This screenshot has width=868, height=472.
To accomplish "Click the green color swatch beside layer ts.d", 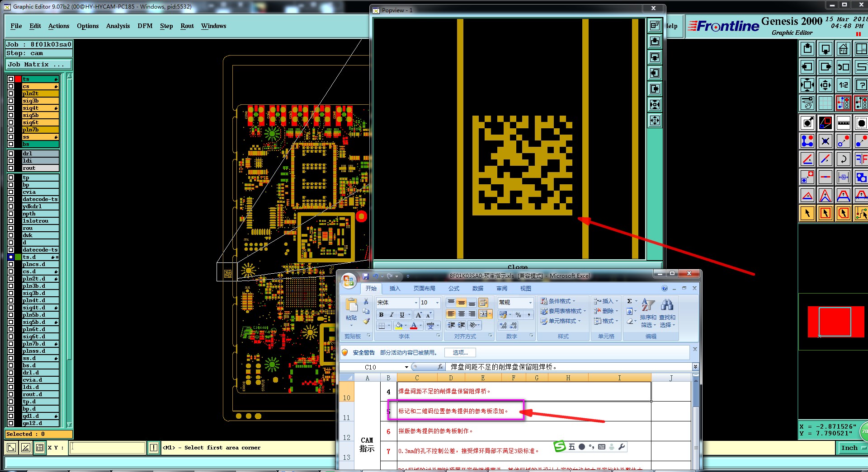I will (x=18, y=257).
